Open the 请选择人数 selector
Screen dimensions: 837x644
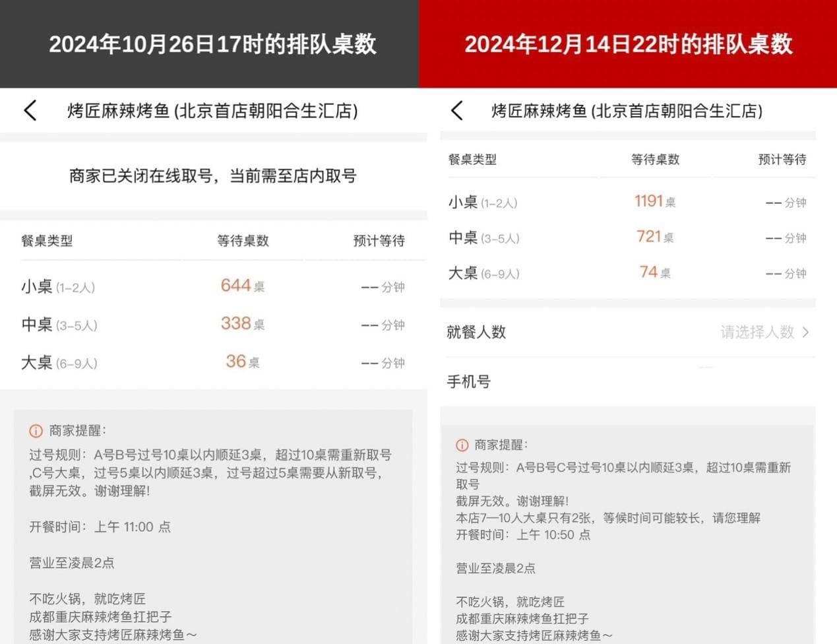757,332
